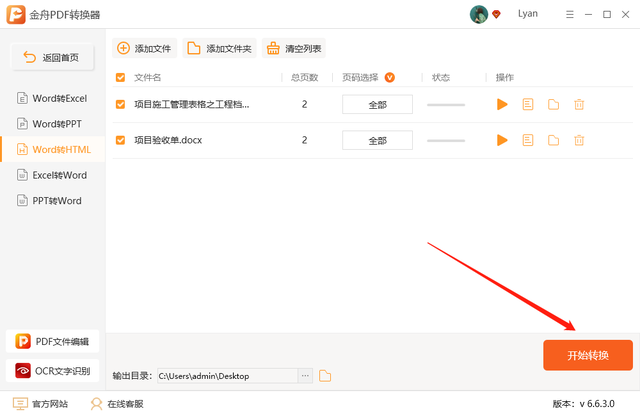
Task: Open 全部 page range for 项目施工管理表格 row
Action: pyautogui.click(x=377, y=105)
